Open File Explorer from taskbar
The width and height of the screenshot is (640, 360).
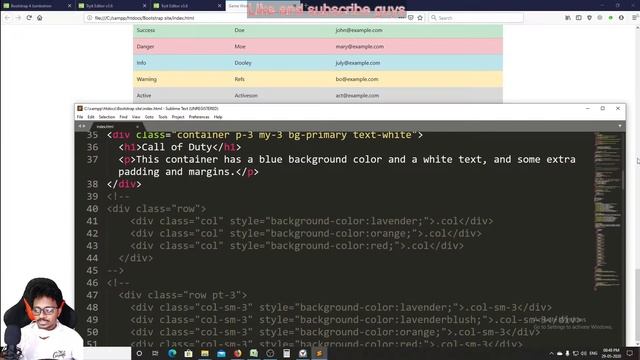click(204, 353)
